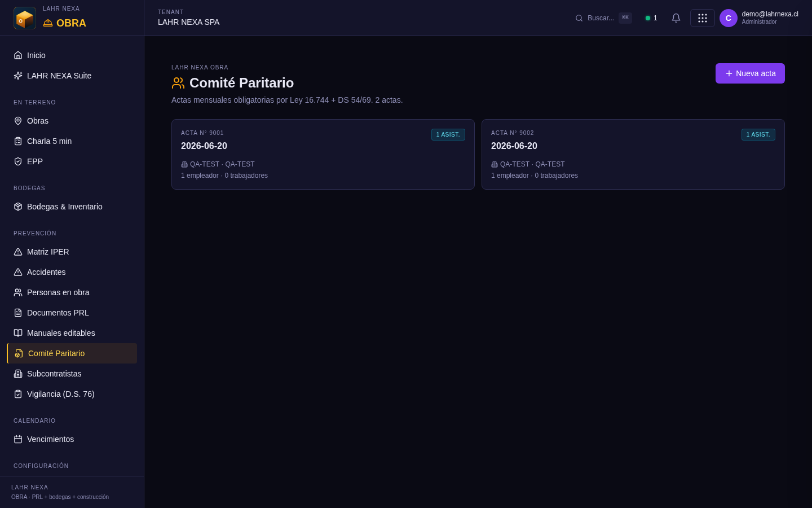Click the LAHR NEXA Suite sparkle icon
The height and width of the screenshot is (508, 812).
[x=18, y=76]
